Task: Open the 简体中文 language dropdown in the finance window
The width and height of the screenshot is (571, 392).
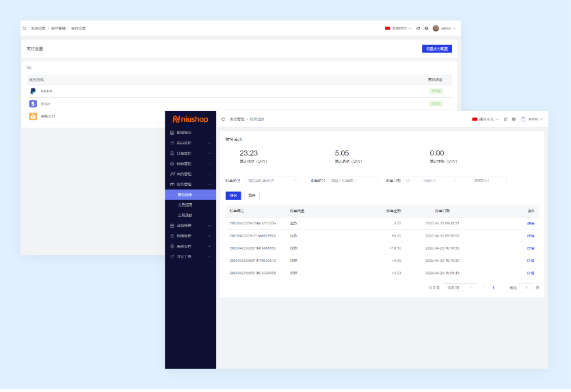Action: pyautogui.click(x=486, y=119)
